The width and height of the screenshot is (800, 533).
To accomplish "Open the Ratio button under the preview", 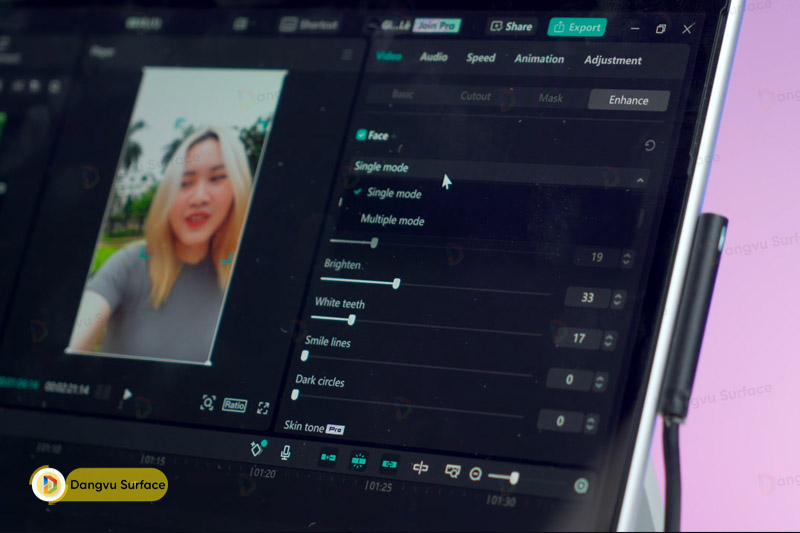I will click(x=234, y=405).
